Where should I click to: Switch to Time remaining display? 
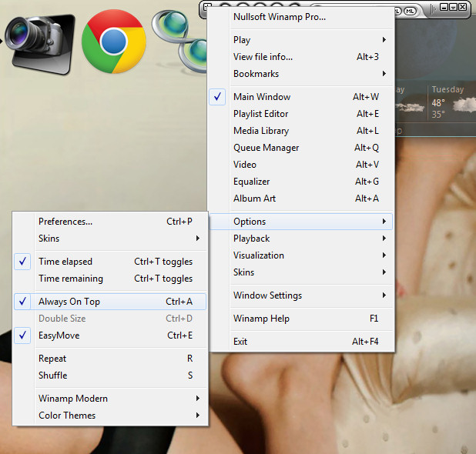[110, 279]
